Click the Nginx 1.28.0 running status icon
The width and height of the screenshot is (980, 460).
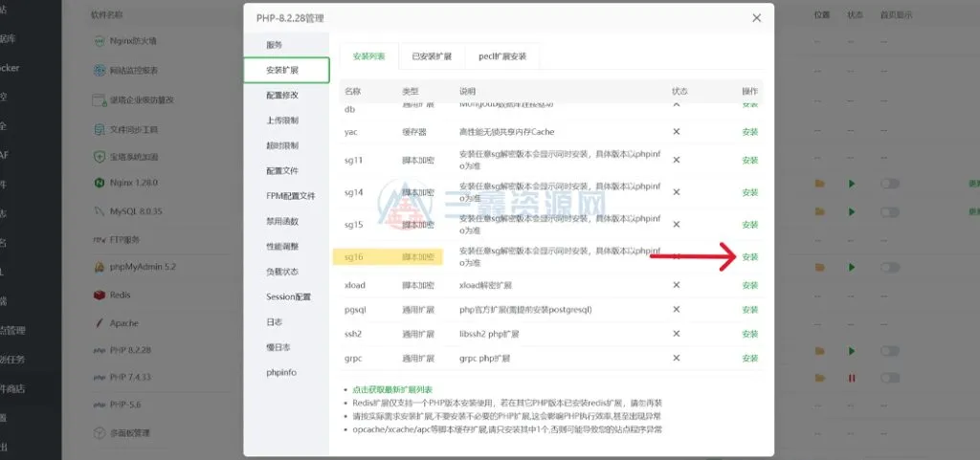pos(851,184)
